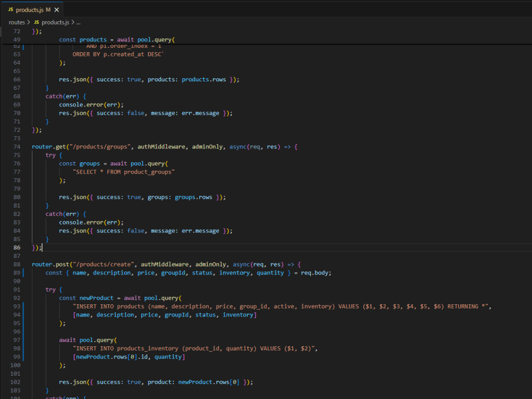Screen dimensions: 532x399
Task: Click the ORDER BY p.created_at DESC line
Action: [118, 54]
